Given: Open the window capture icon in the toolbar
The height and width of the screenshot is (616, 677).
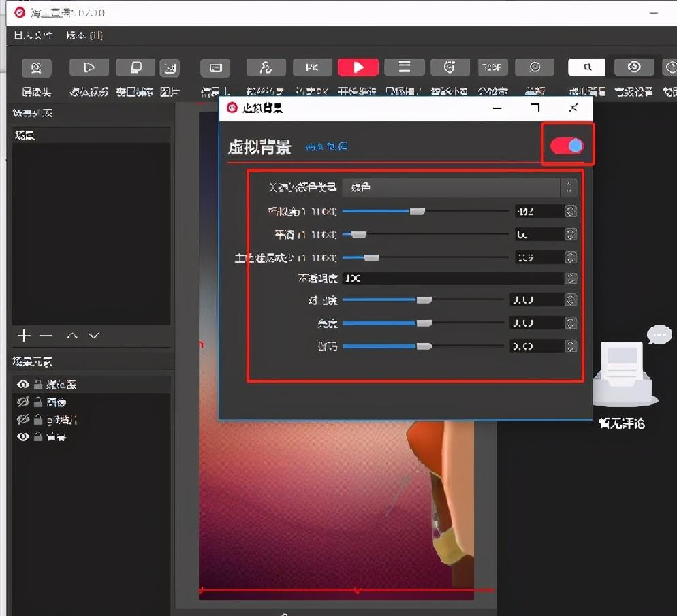Looking at the screenshot, I should [x=136, y=67].
